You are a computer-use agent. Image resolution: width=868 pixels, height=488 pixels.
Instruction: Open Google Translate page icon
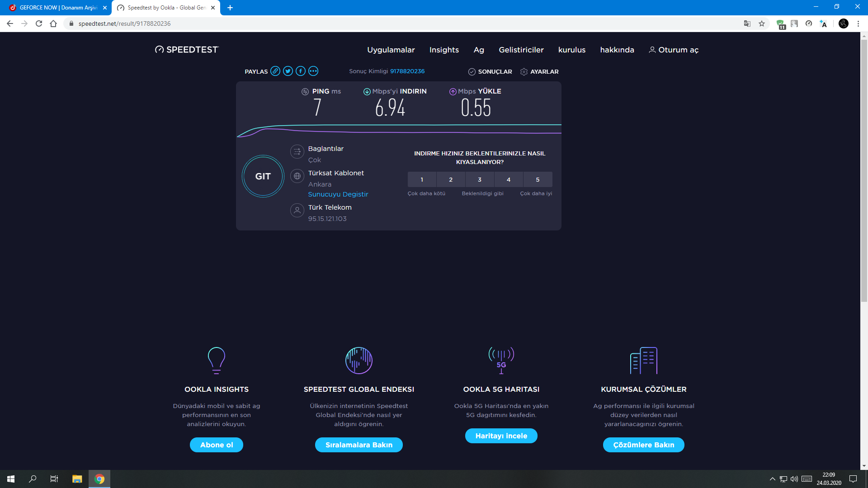point(747,23)
